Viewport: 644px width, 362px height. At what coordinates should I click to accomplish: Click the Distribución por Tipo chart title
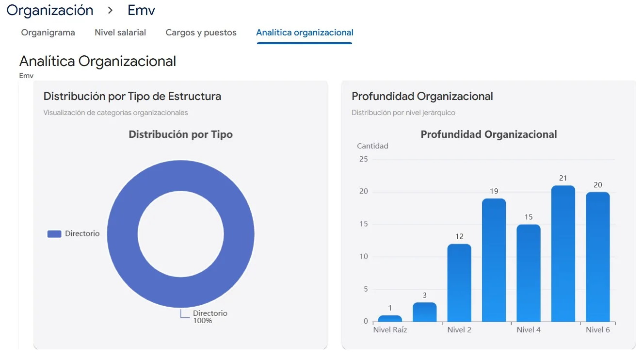click(180, 134)
